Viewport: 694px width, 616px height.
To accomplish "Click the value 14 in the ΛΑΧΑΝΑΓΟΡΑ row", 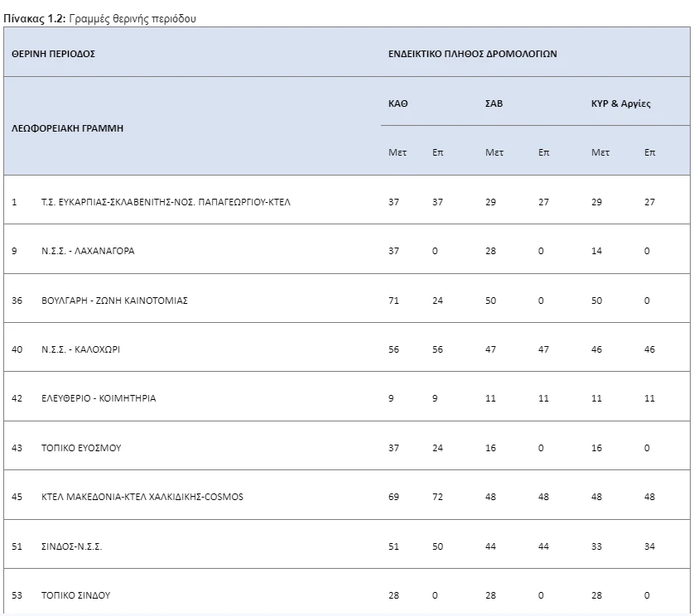I will point(596,251).
